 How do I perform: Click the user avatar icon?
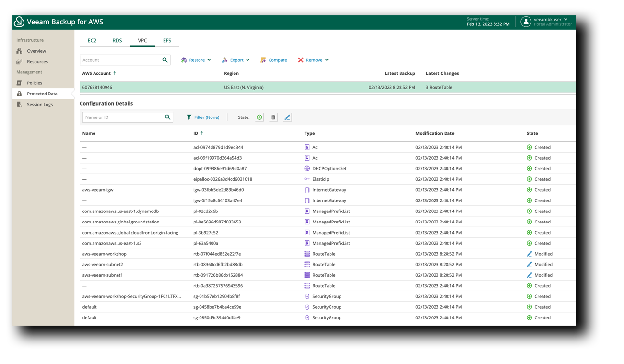tap(526, 22)
